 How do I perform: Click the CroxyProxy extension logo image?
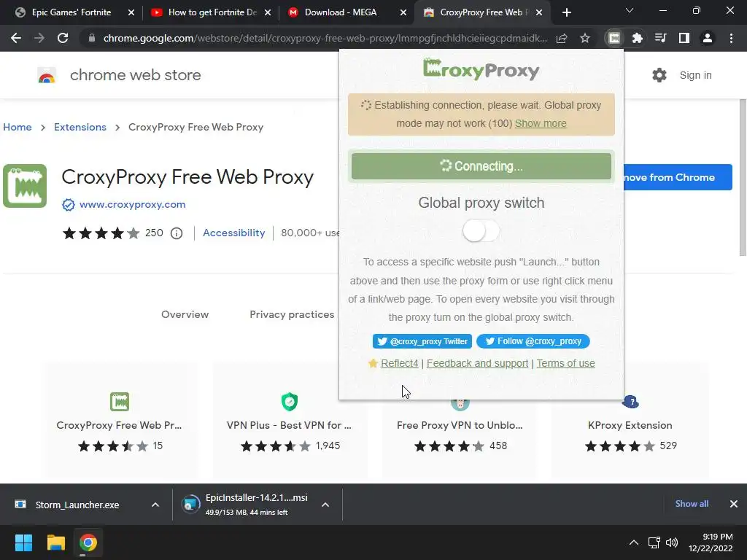click(25, 186)
